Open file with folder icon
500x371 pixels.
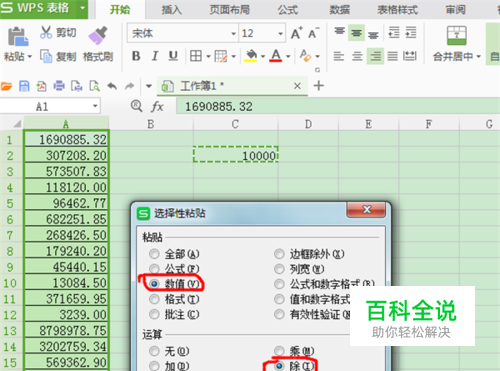click(6, 86)
